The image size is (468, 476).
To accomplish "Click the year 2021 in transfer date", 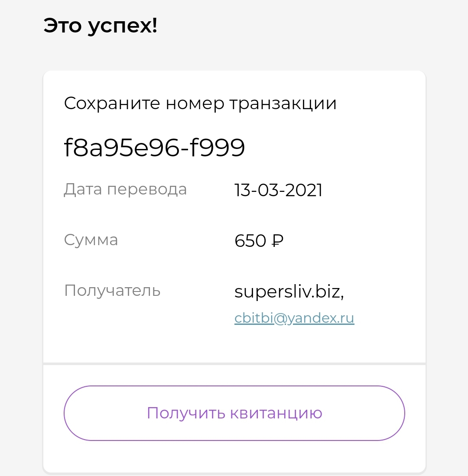I will coord(304,190).
